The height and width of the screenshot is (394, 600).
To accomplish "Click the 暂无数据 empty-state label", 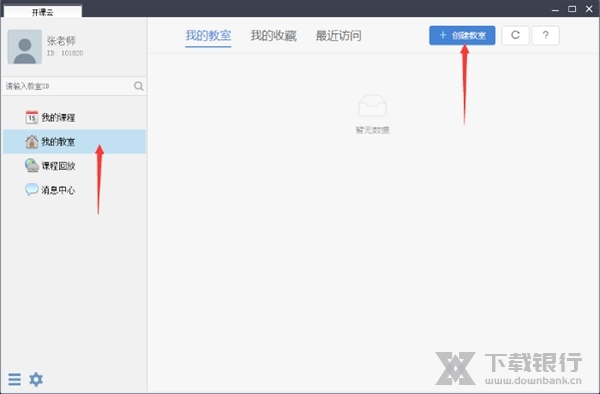I will click(372, 130).
